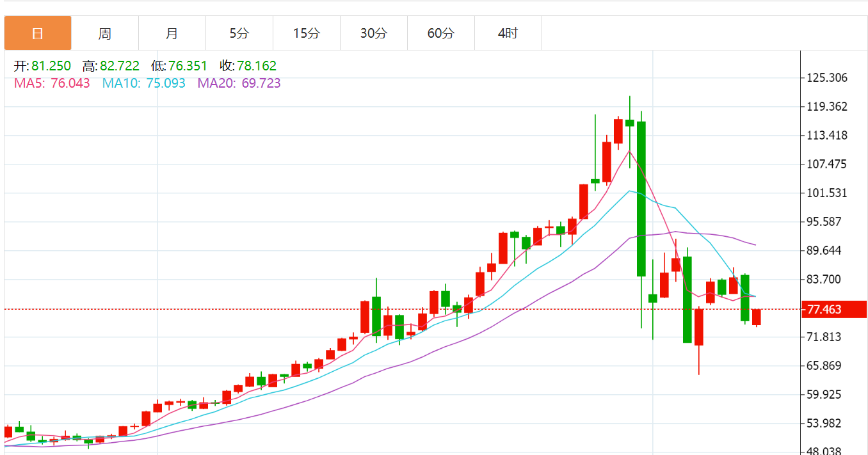Switch to the 周 (weekly) tab

[x=105, y=33]
